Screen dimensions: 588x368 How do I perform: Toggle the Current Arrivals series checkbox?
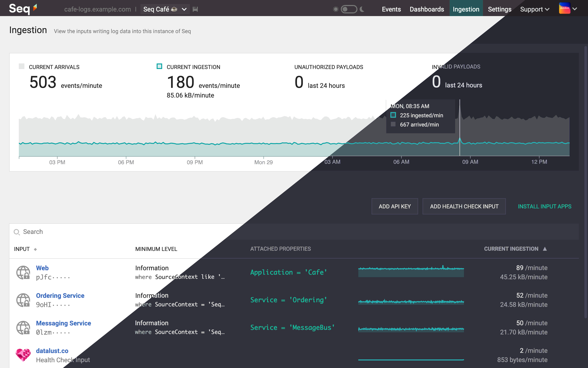pyautogui.click(x=22, y=66)
